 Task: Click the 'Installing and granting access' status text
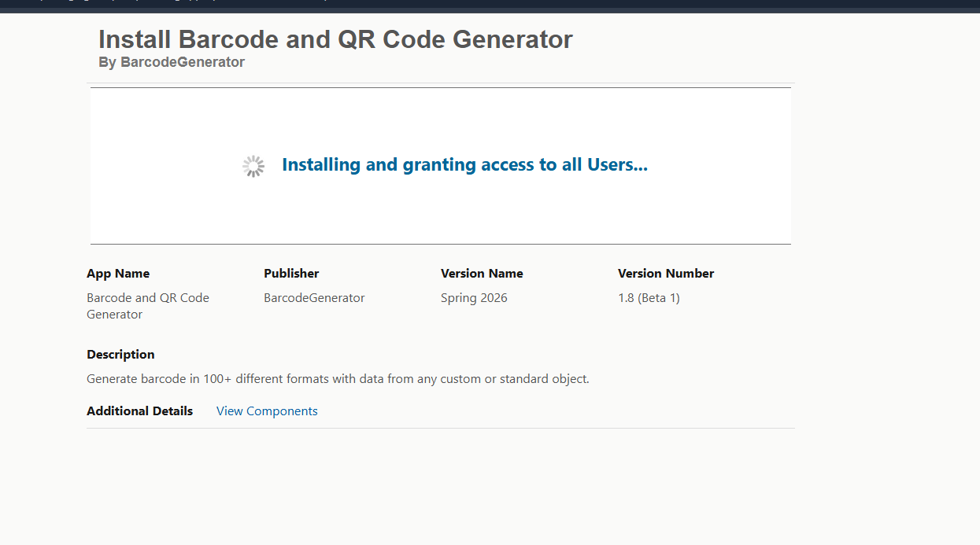click(464, 165)
